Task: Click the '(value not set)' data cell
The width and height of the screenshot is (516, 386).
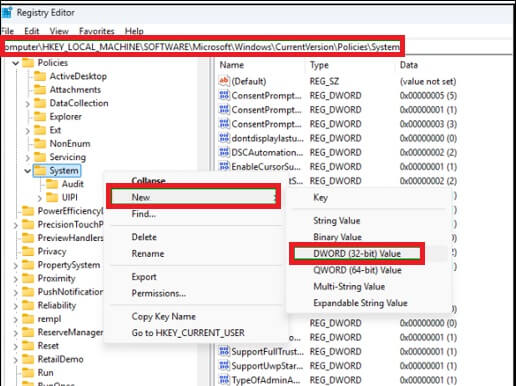Action: (428, 81)
